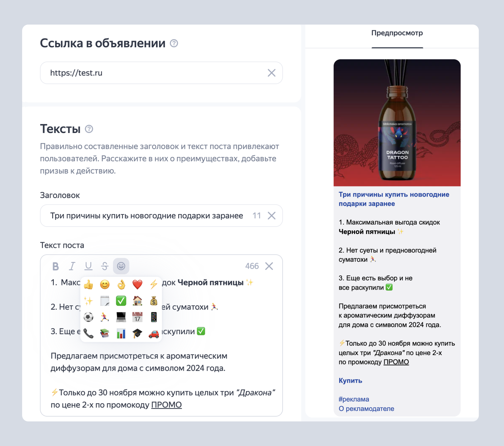Apply underline formatting to text

[x=89, y=266]
